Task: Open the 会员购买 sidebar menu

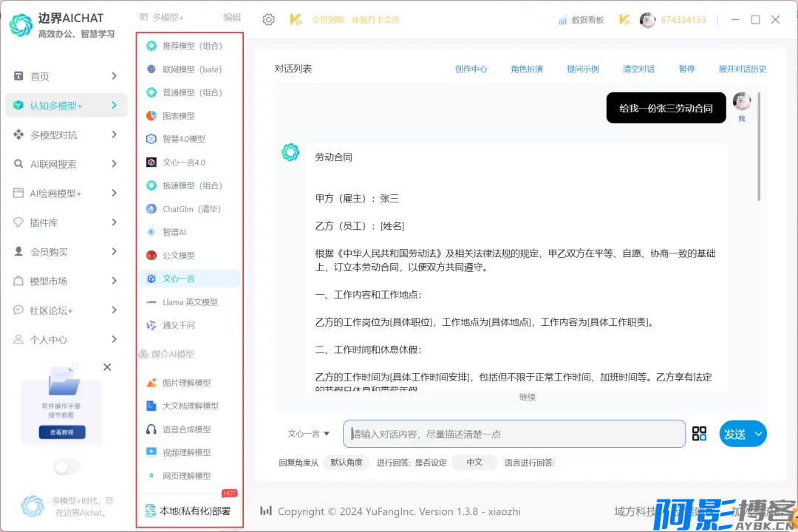Action: 66,252
